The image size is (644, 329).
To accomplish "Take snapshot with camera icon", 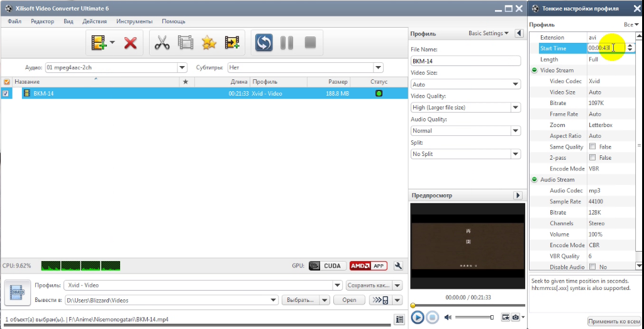I will [516, 317].
